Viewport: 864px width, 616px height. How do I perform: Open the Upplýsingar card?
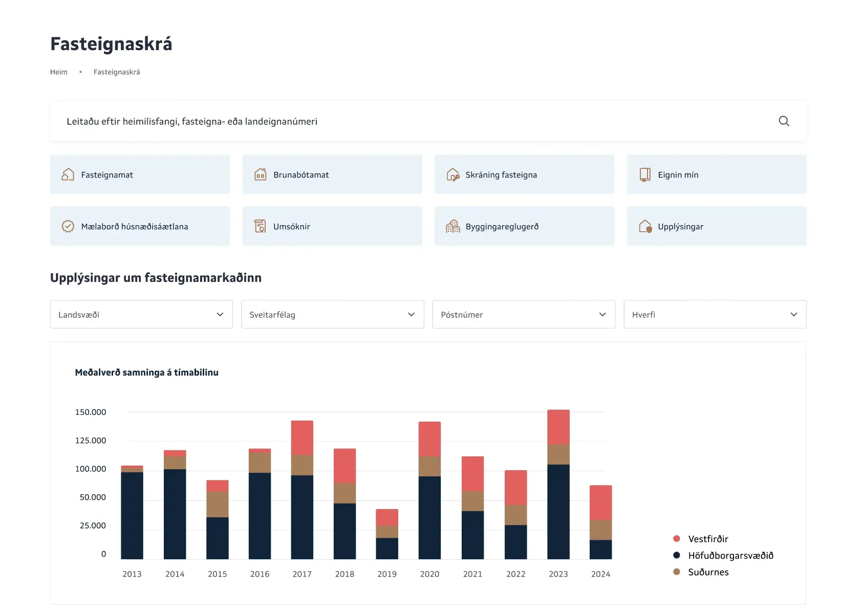717,226
